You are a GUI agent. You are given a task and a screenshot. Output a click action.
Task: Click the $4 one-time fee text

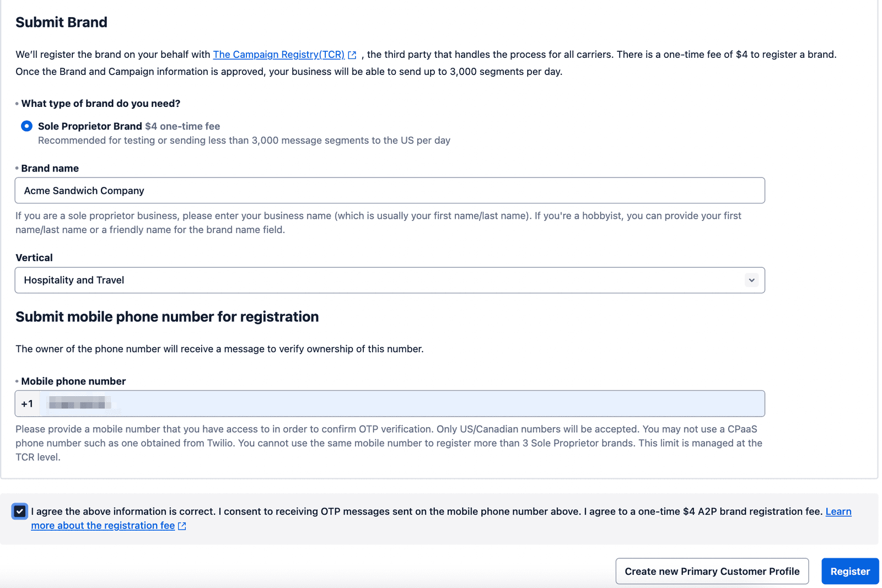click(x=182, y=126)
